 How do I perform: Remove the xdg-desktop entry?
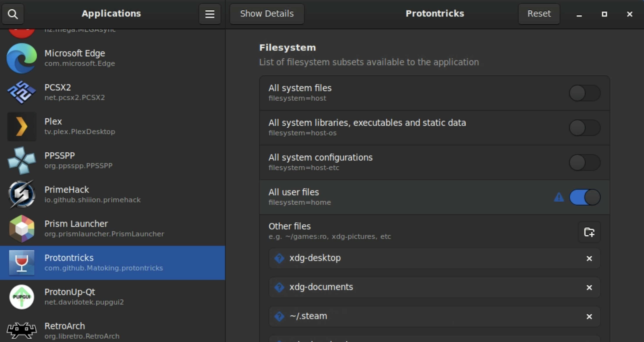589,258
